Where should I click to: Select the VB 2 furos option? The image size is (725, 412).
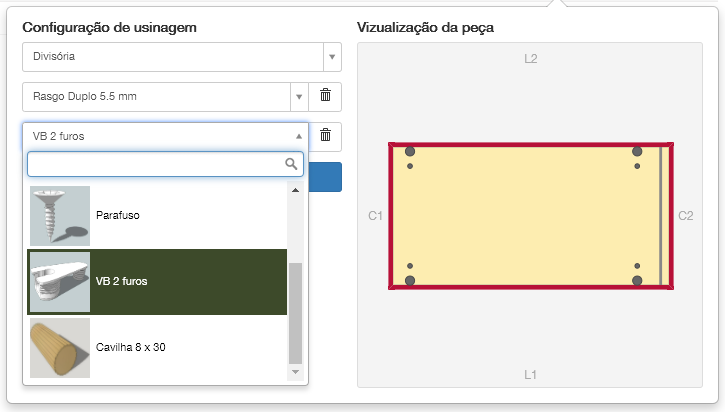click(x=121, y=282)
